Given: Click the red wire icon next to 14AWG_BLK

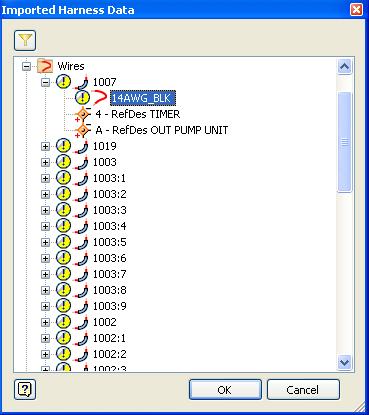Looking at the screenshot, I should [x=100, y=98].
